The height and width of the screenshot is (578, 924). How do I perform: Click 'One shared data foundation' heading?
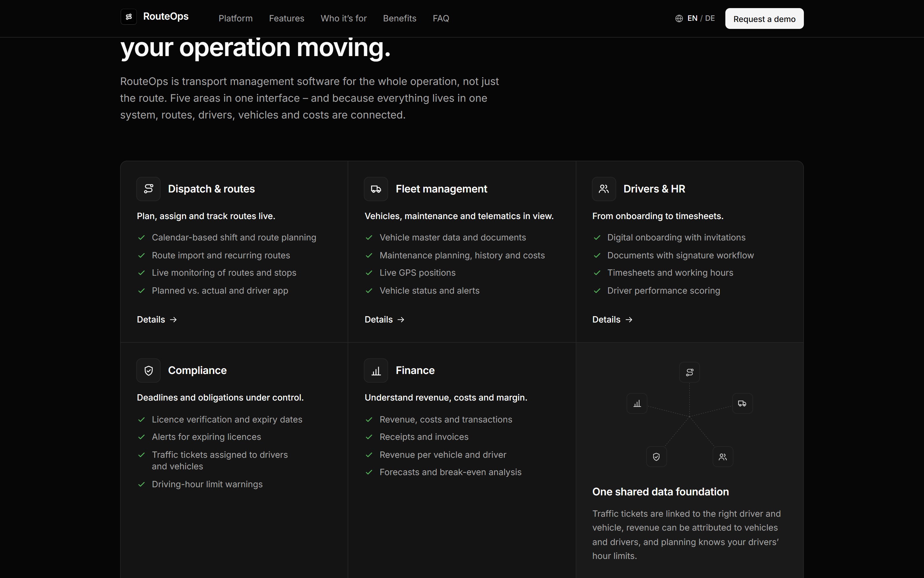coord(661,492)
